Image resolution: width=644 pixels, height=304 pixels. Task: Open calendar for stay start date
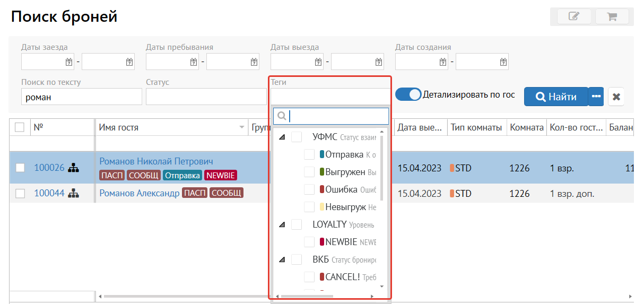(x=194, y=62)
